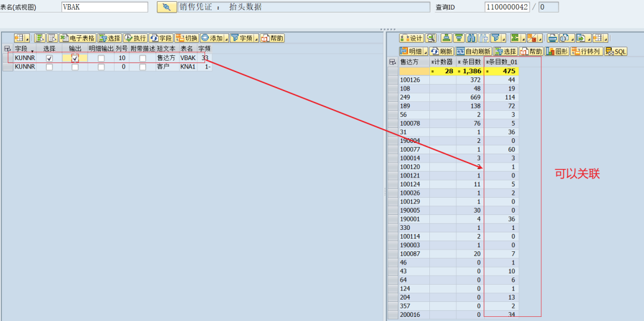The width and height of the screenshot is (644, 321).
Task: Toggle 附带描述 checkbox for VBAK row
Action: point(143,58)
